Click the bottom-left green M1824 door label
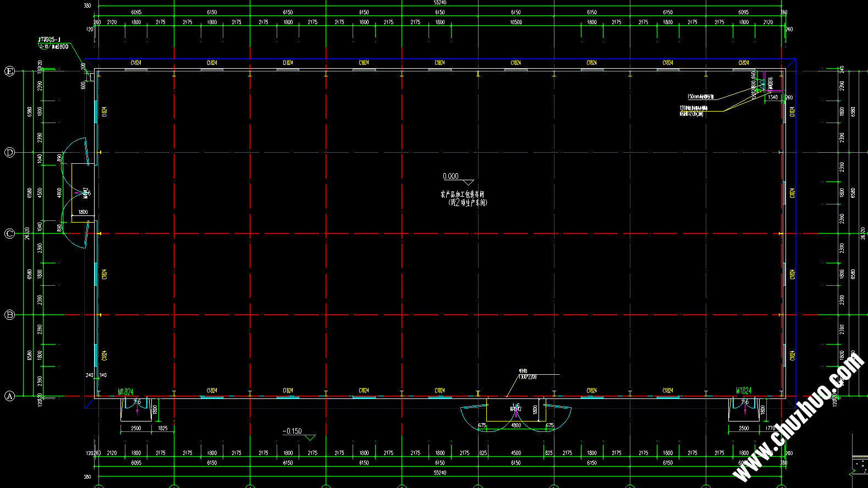The height and width of the screenshot is (488, 868). pyautogui.click(x=125, y=392)
